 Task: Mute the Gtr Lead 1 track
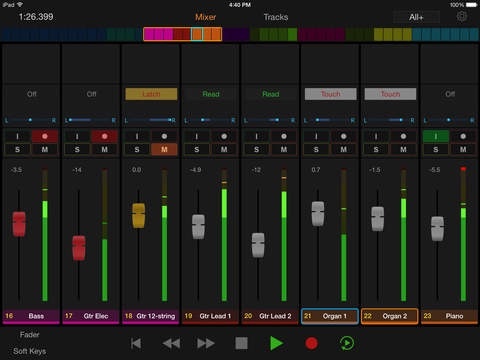coord(224,149)
